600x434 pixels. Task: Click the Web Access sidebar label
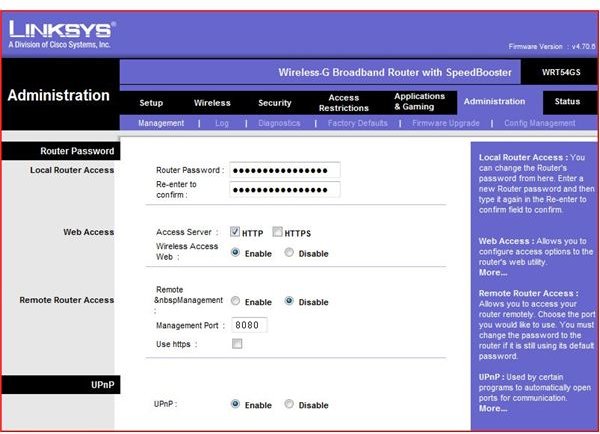(88, 232)
